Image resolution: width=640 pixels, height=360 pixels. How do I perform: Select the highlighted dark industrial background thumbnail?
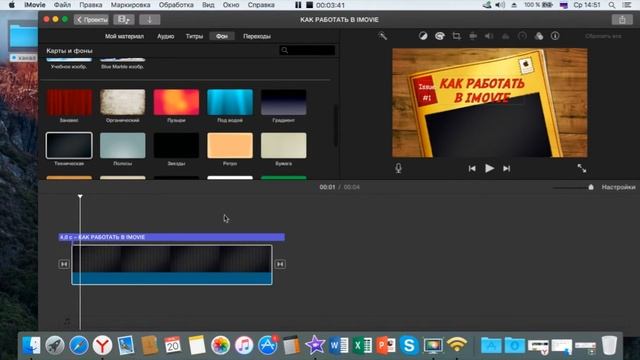[69, 145]
